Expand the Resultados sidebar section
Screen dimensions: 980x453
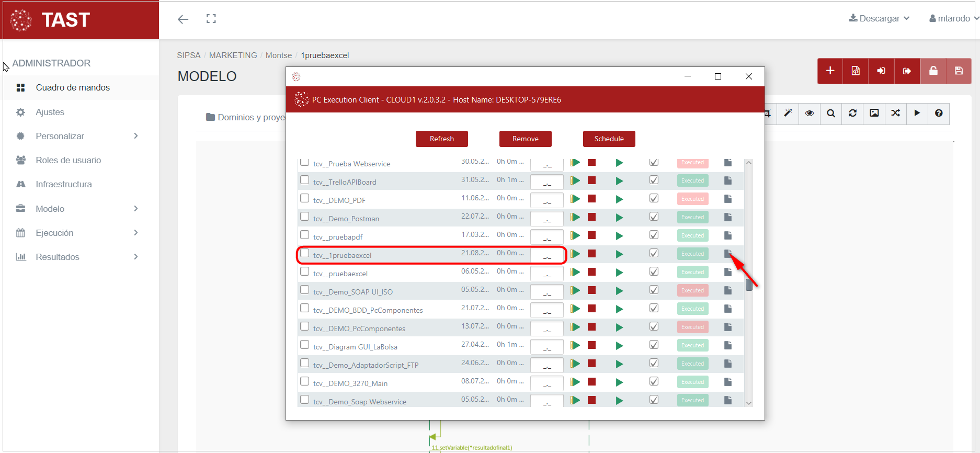coord(78,257)
